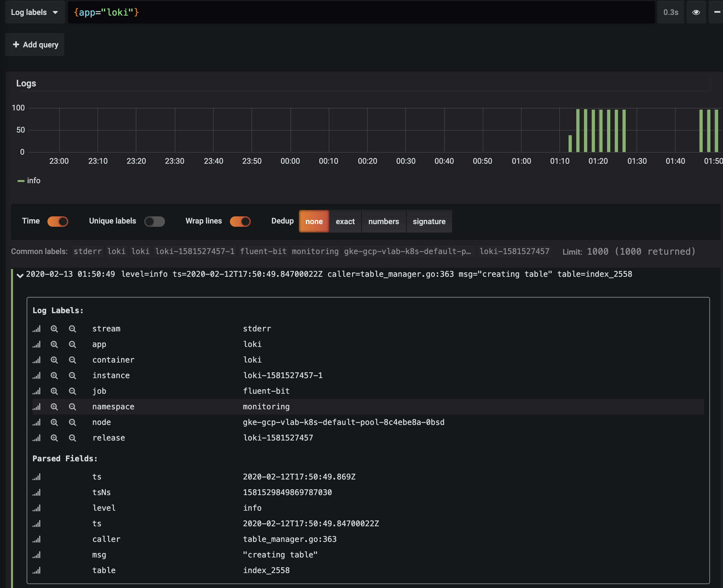Show stats for the release label
Screen dimensions: 723x588
pos(37,438)
